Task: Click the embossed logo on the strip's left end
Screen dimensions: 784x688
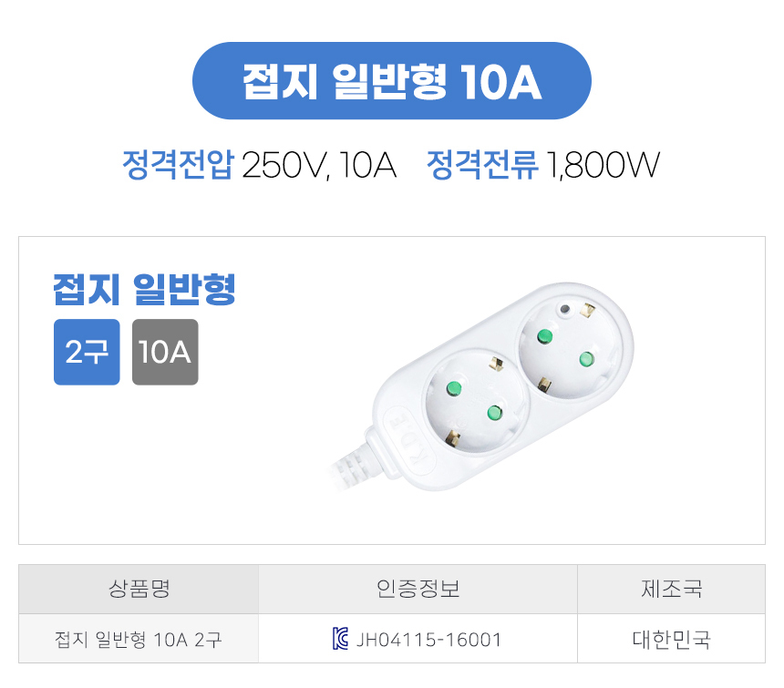Action: 403,434
